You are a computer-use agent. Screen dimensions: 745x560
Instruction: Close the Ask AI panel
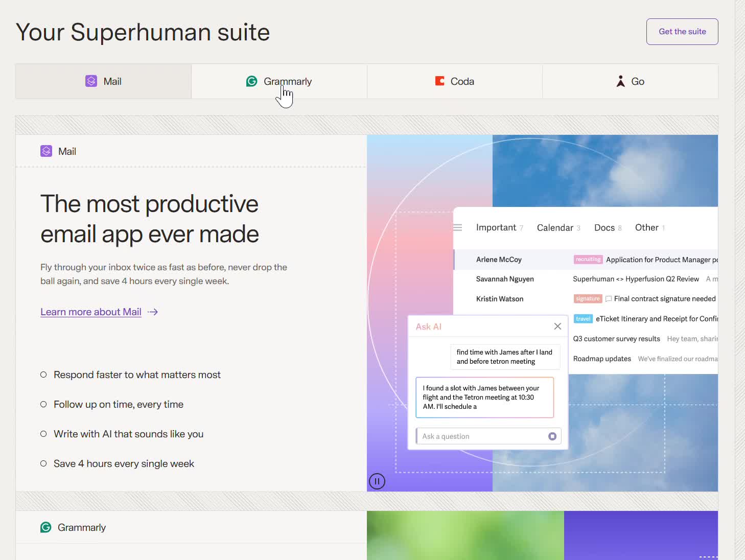point(557,326)
